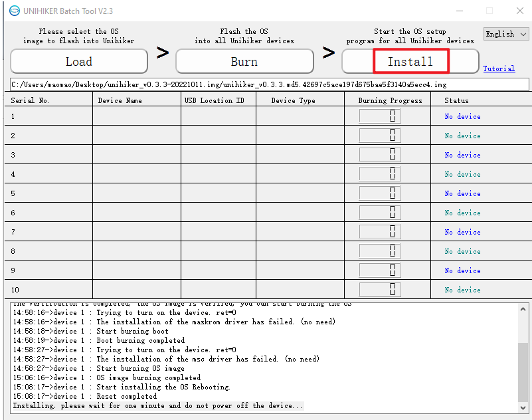Click the No device status in row 3
This screenshot has height=420, width=532.
(x=462, y=155)
